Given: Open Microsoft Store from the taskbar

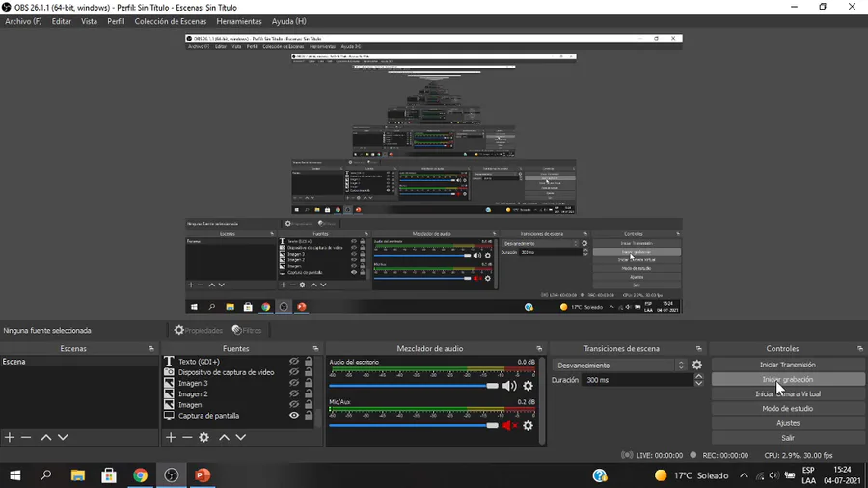Looking at the screenshot, I should point(109,475).
